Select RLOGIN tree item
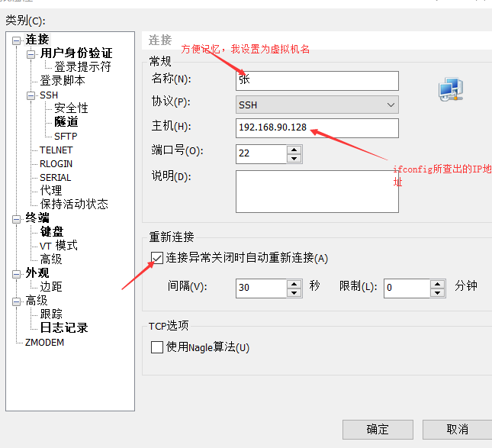492x448 pixels. point(56,164)
